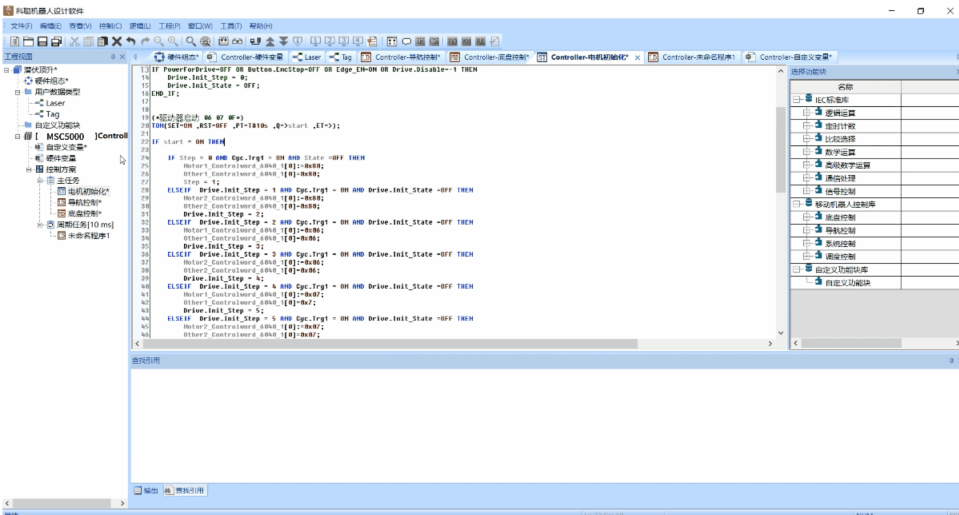
Task: Collapse the IEC标准库 library node
Action: pos(797,100)
